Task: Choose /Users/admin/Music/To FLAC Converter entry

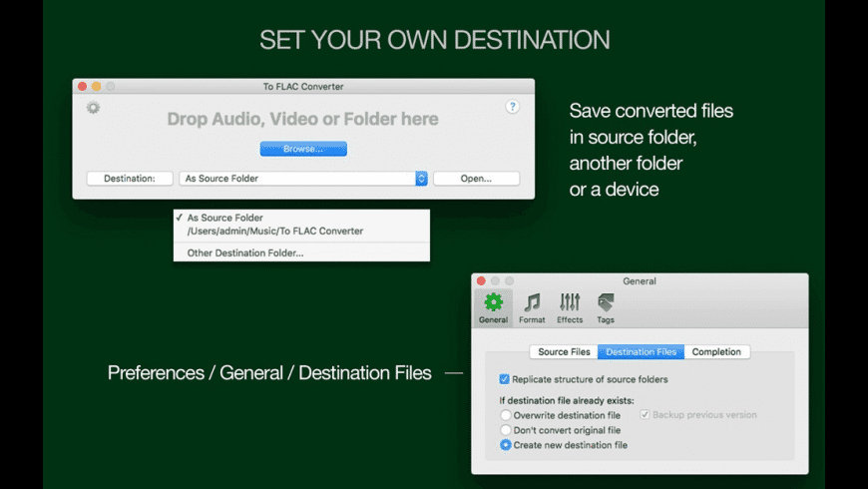Action: click(x=301, y=231)
